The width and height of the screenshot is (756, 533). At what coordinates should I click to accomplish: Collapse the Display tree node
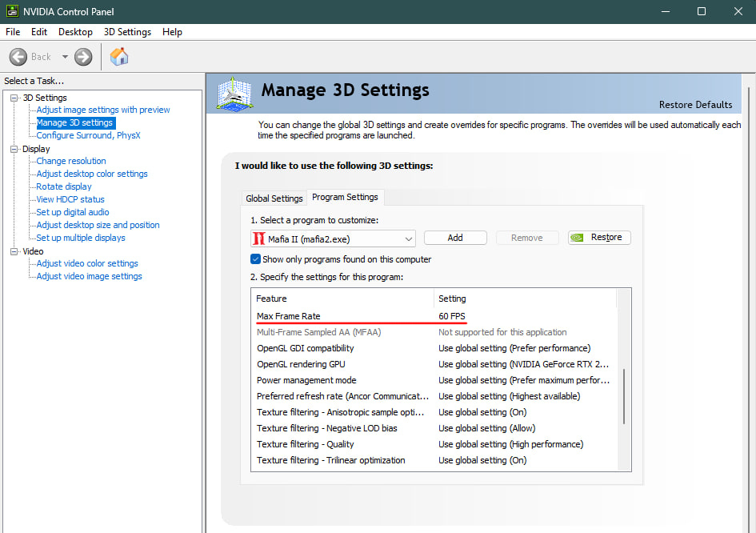[x=14, y=149]
